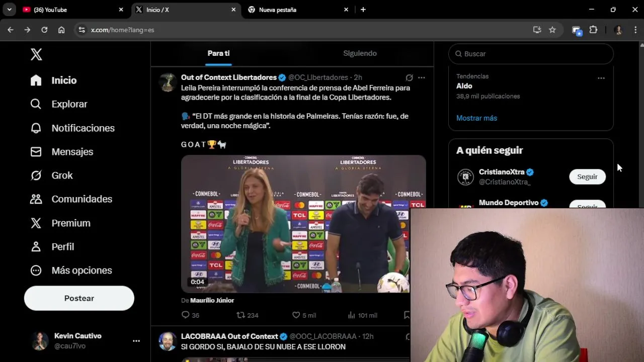This screenshot has width=644, height=362.
Task: Open the browser extensions puzzle icon
Action: [593, 30]
